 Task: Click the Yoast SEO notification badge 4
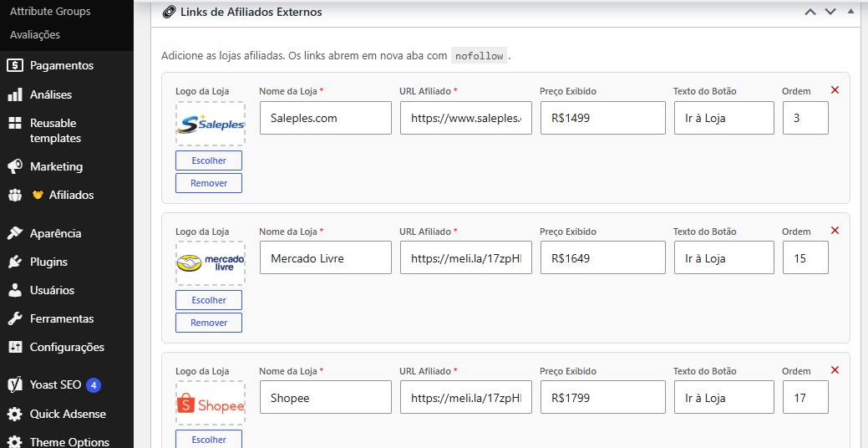(x=94, y=384)
